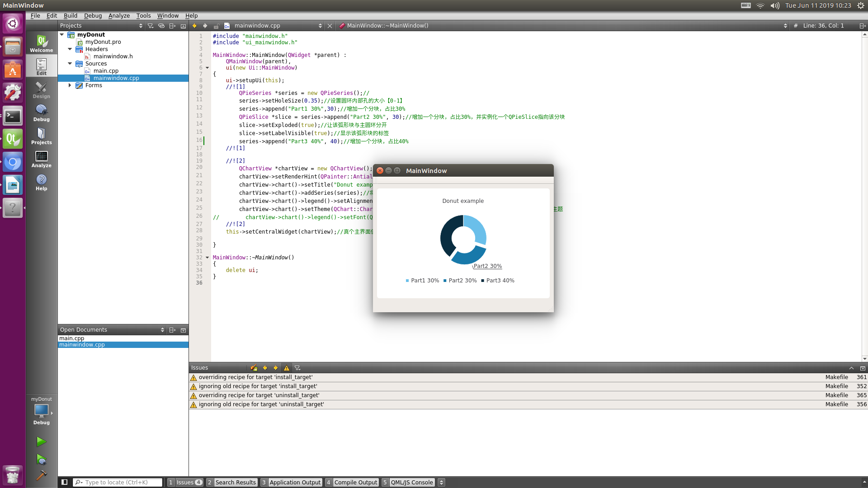
Task: Toggle warnings display in Issues pane
Action: coord(286,368)
